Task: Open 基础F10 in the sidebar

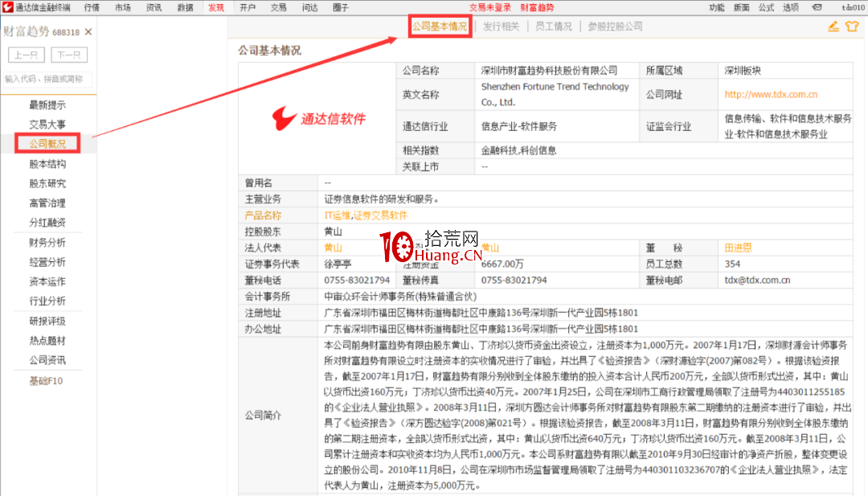Action: (x=47, y=381)
